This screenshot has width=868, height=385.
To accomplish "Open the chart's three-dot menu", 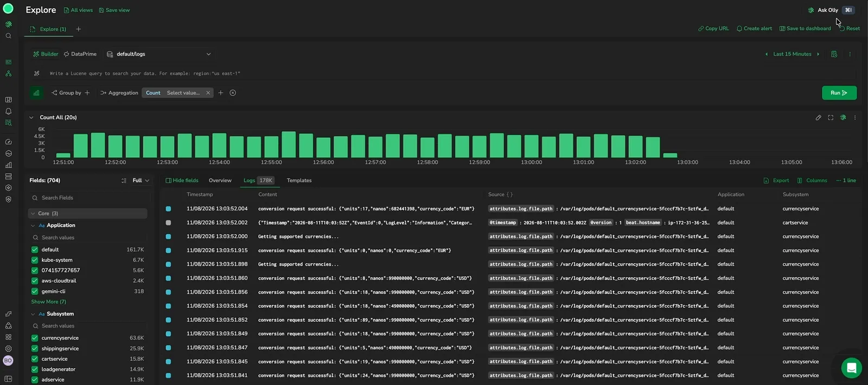I will [855, 118].
